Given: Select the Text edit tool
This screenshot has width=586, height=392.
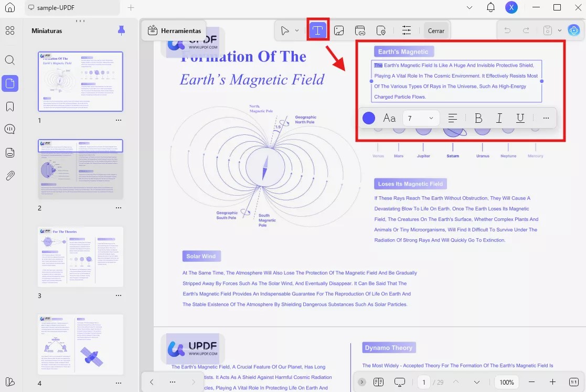Looking at the screenshot, I should point(317,30).
